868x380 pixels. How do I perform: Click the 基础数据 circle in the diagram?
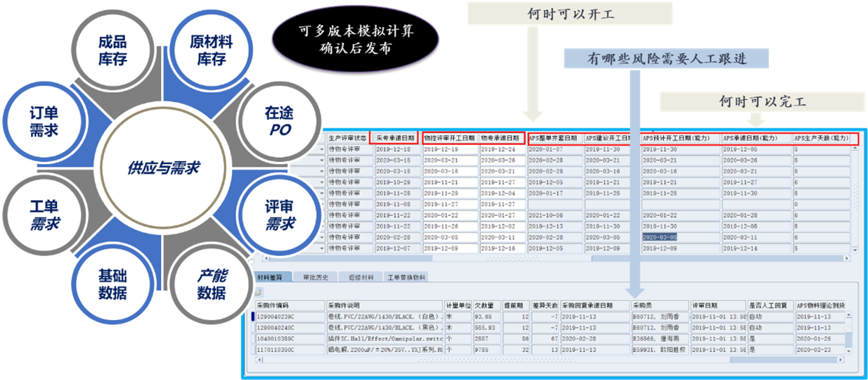(112, 284)
